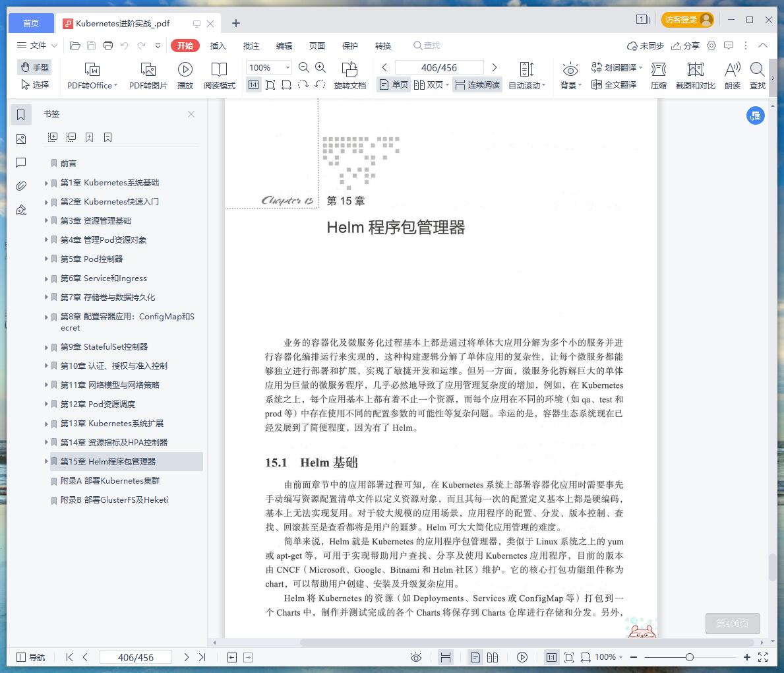Image resolution: width=784 pixels, height=673 pixels.
Task: Click the open file folder icon
Action: click(75, 46)
